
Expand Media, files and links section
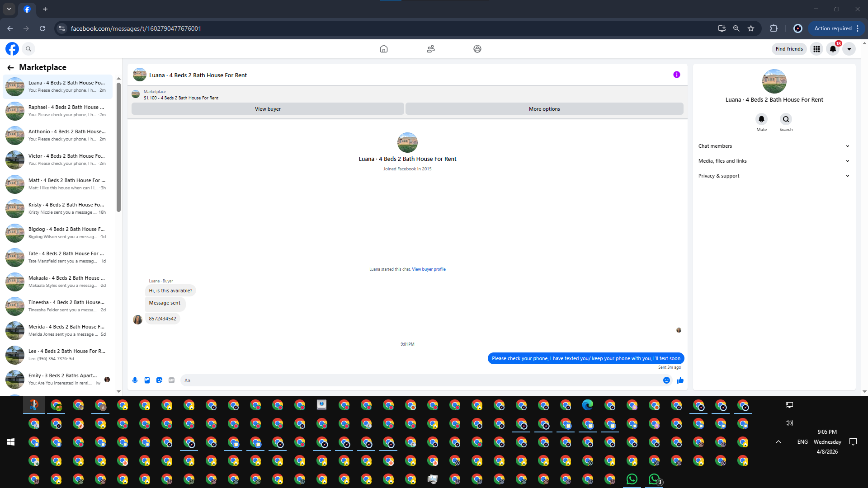(x=774, y=161)
